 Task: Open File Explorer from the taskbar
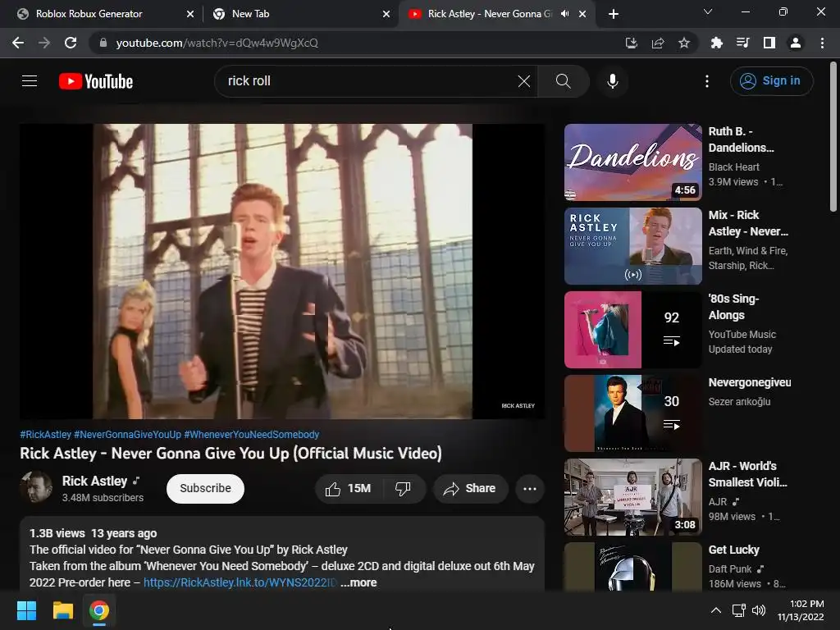pos(62,610)
